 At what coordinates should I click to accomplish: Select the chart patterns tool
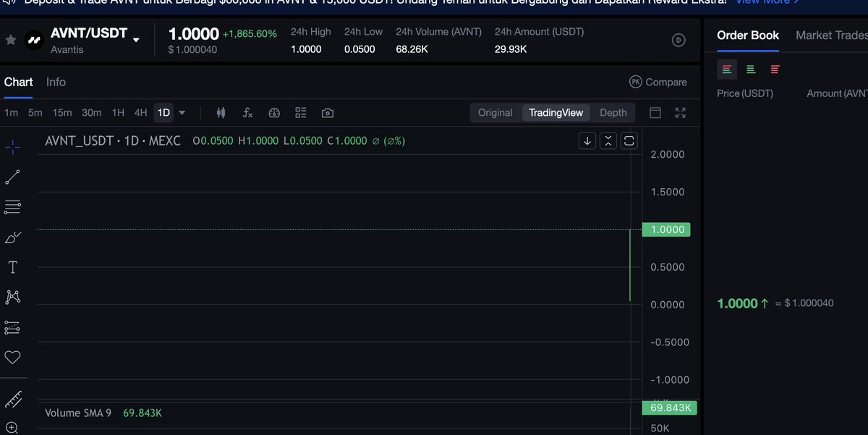[x=13, y=297]
